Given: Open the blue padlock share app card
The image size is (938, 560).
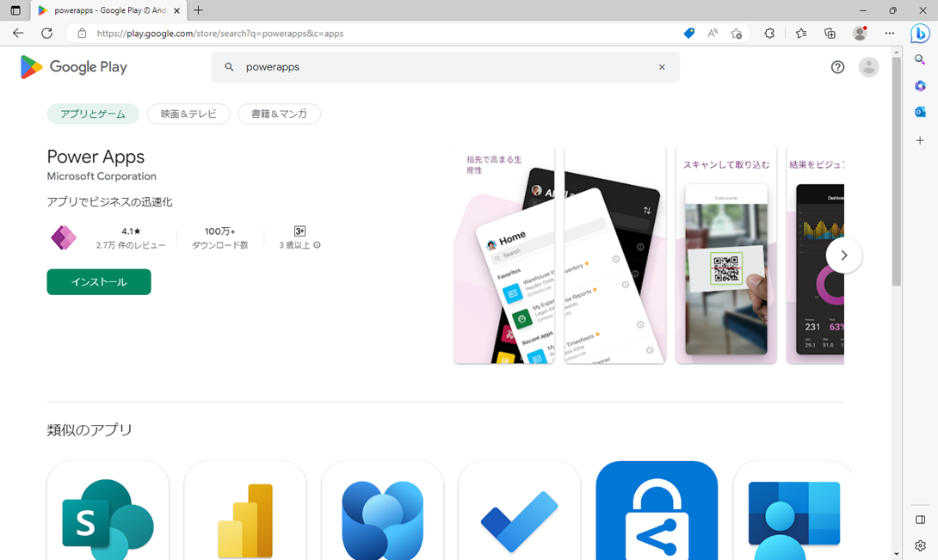Looking at the screenshot, I should click(x=657, y=510).
